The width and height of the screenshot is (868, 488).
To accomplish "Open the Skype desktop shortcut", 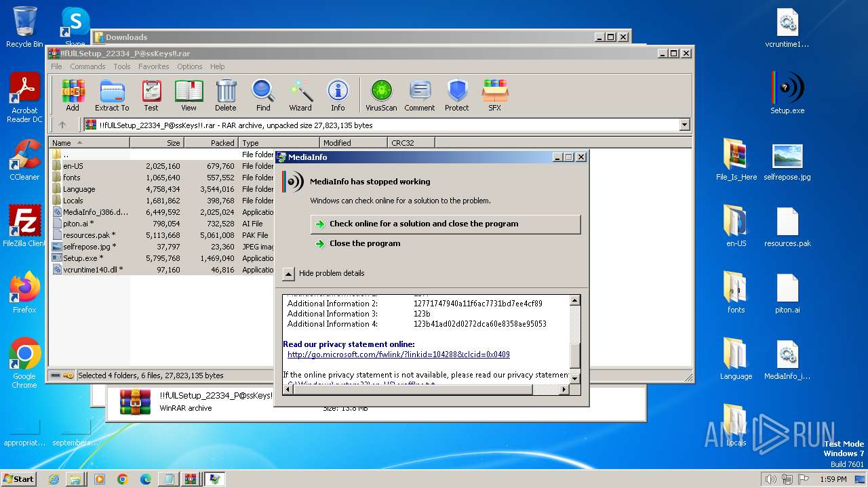I will (75, 27).
